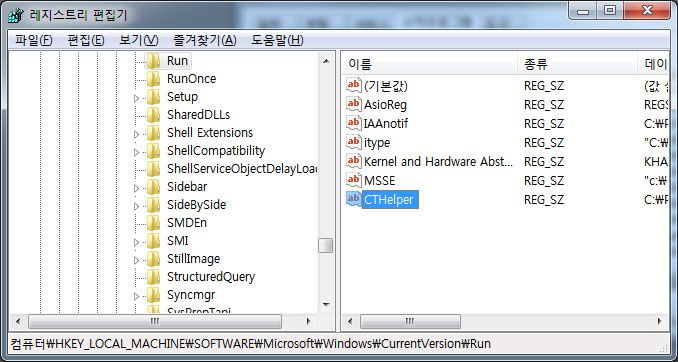Click the registry path in status bar

tap(250, 344)
